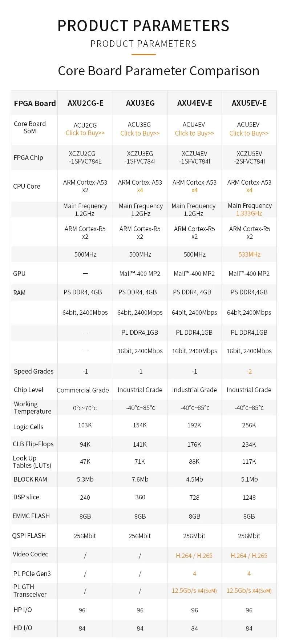
Task: Select the AXU4EV-E column header
Action: pos(194,103)
